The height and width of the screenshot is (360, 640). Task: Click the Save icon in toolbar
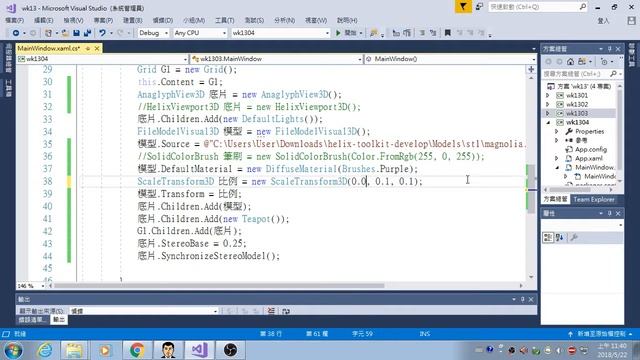pos(76,33)
